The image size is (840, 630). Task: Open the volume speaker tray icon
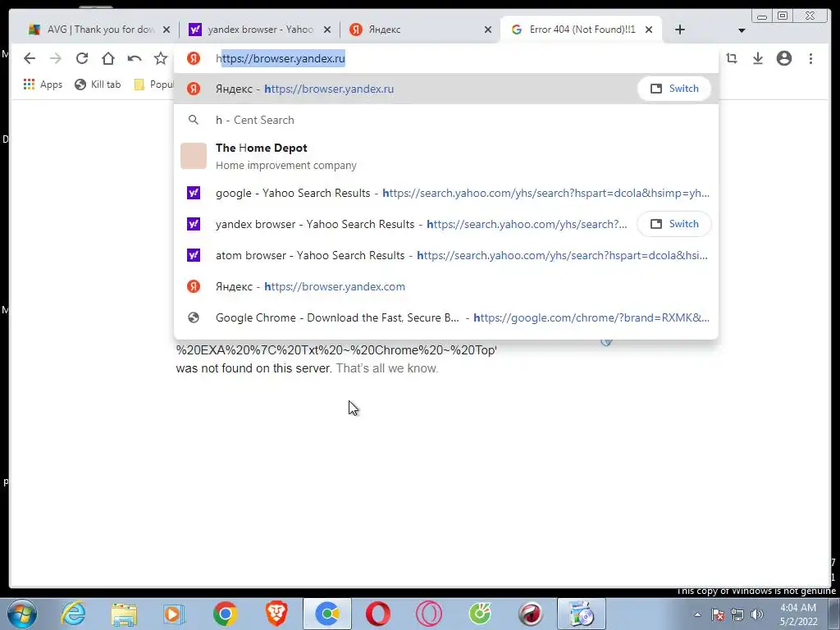click(757, 614)
